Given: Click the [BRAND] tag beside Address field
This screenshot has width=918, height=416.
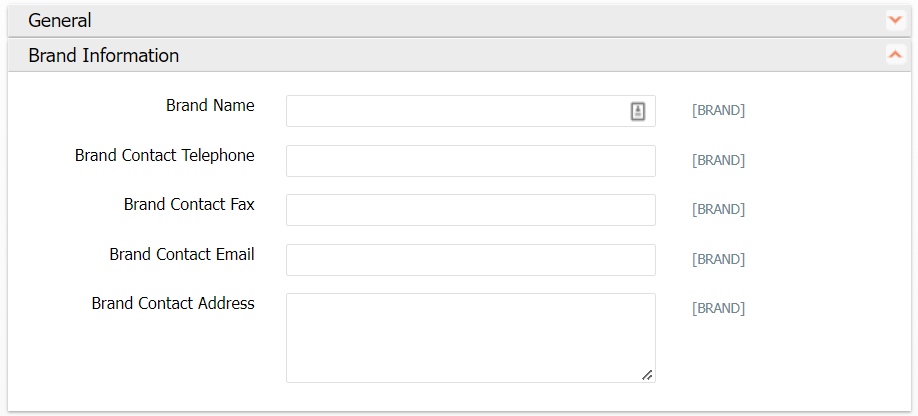Looking at the screenshot, I should tap(718, 309).
